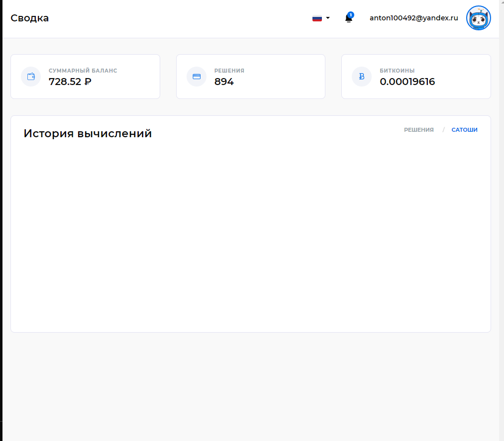Click the notification badge showing 1
This screenshot has height=441, width=504.
point(351,15)
